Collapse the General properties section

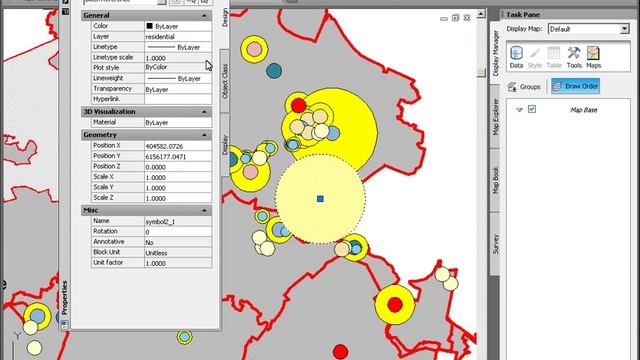204,16
